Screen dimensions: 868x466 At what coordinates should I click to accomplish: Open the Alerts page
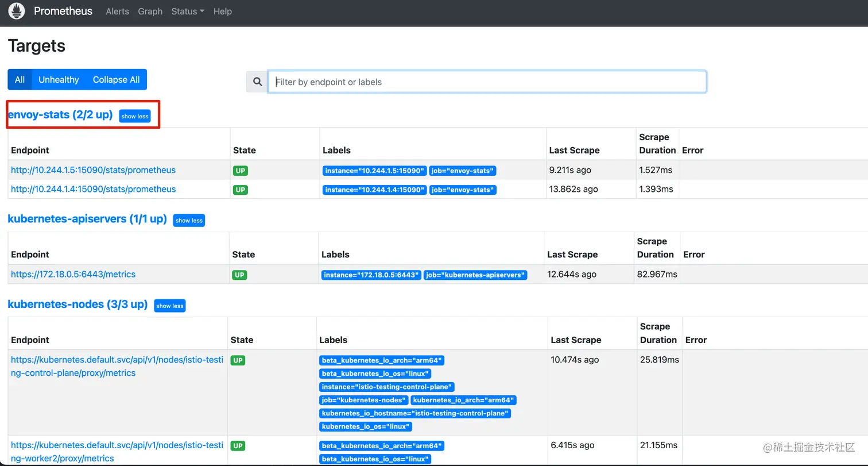[117, 11]
